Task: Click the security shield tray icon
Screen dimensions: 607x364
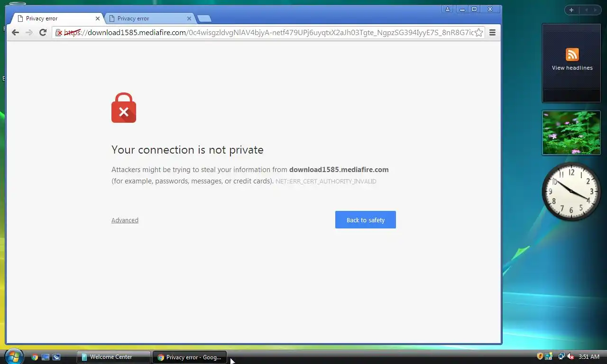Action: pyautogui.click(x=540, y=356)
